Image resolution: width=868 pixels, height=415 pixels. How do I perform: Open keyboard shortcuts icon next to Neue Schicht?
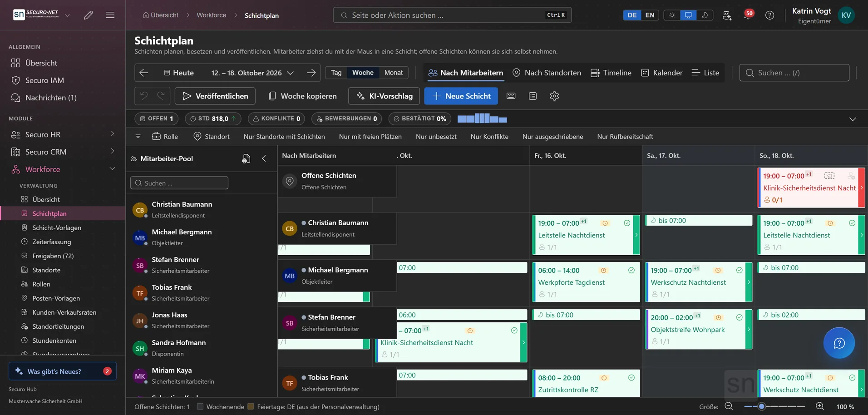[x=511, y=96]
